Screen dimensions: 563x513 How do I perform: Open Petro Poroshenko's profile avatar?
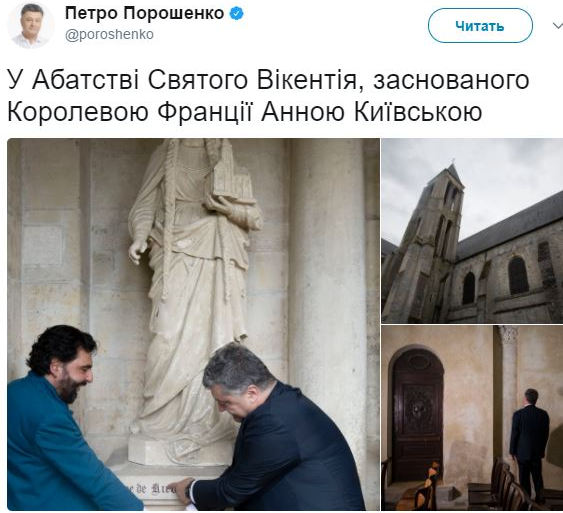[31, 25]
